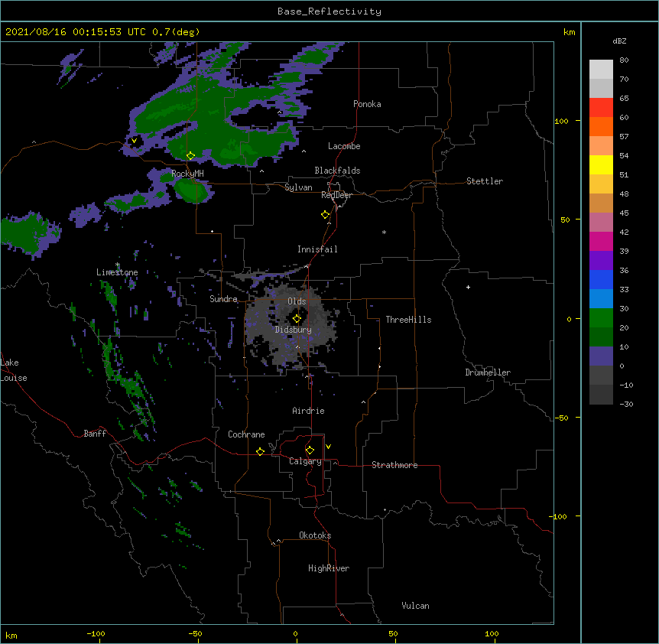Click the Banff label
Screen dimensions: 659x644
tap(95, 434)
